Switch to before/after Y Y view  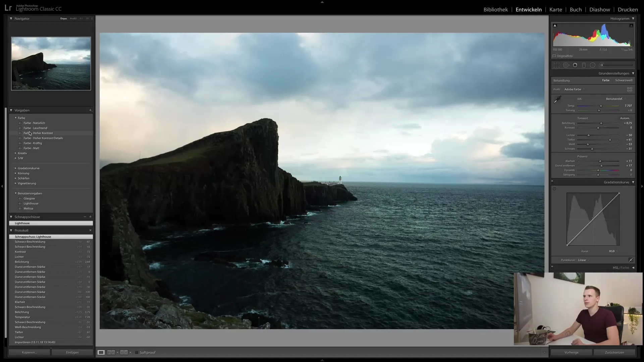click(124, 352)
